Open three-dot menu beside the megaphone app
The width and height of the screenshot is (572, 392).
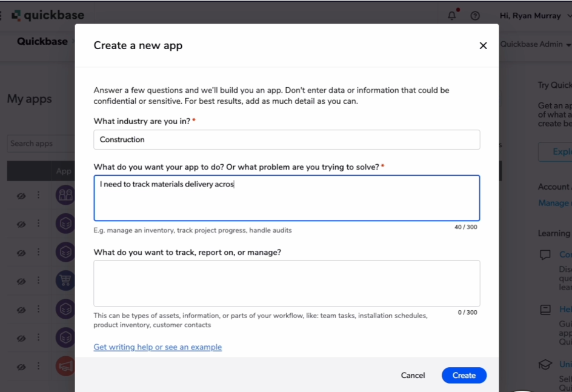click(38, 366)
